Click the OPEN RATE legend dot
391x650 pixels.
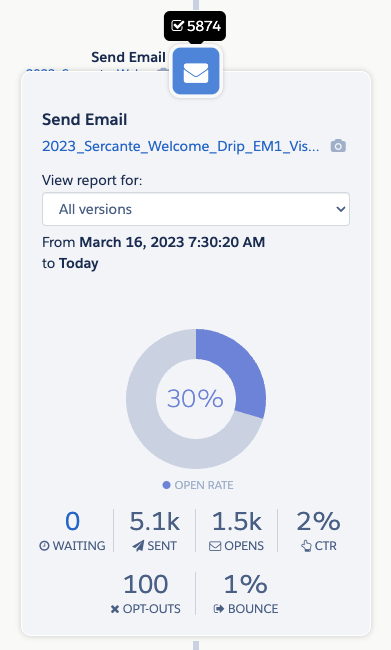click(166, 485)
